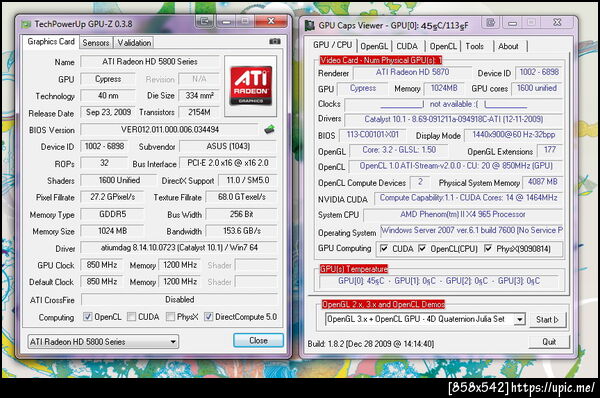
Task: Toggle the PhysX checkbox in GPU-Z
Action: click(170, 316)
